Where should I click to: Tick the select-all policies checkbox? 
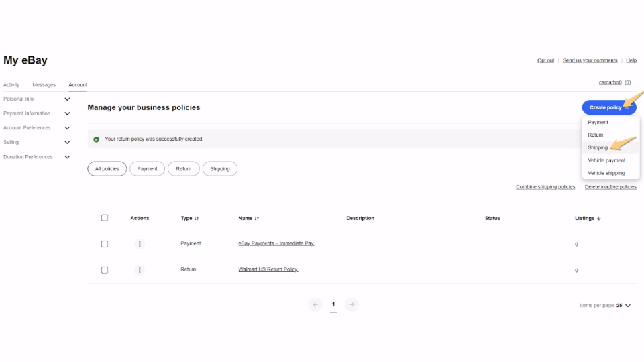105,218
